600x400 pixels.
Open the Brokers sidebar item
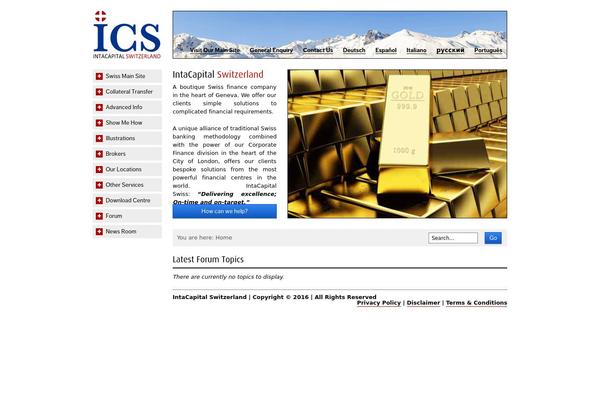point(127,154)
